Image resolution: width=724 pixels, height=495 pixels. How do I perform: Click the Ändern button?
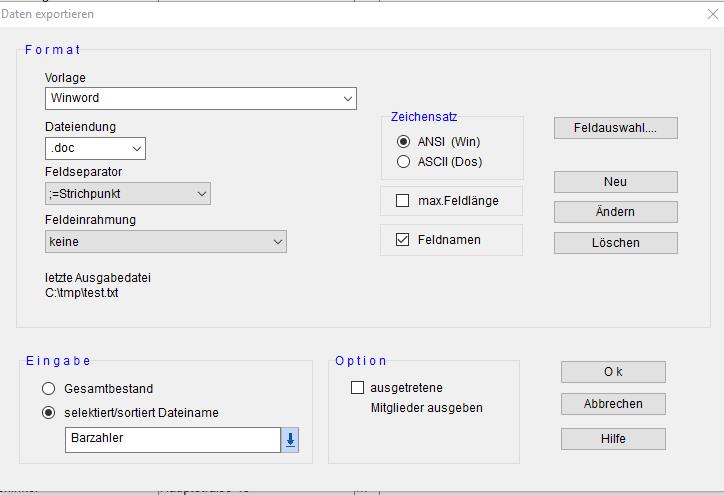pyautogui.click(x=615, y=212)
